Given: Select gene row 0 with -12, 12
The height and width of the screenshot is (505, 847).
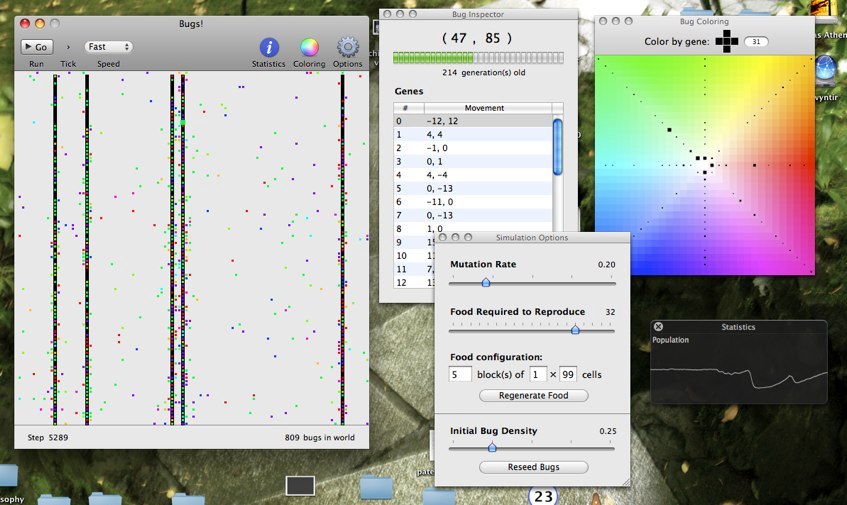Looking at the screenshot, I should (473, 121).
